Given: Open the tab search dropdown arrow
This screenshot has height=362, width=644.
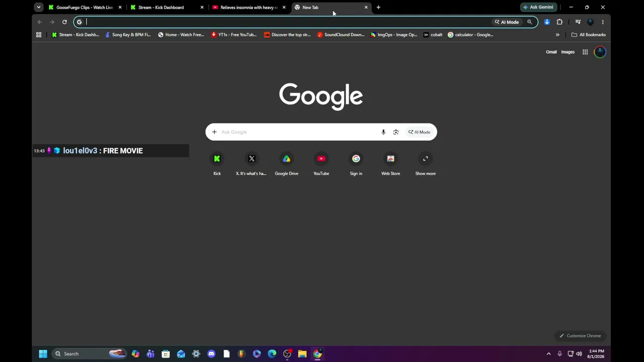Looking at the screenshot, I should [x=39, y=8].
